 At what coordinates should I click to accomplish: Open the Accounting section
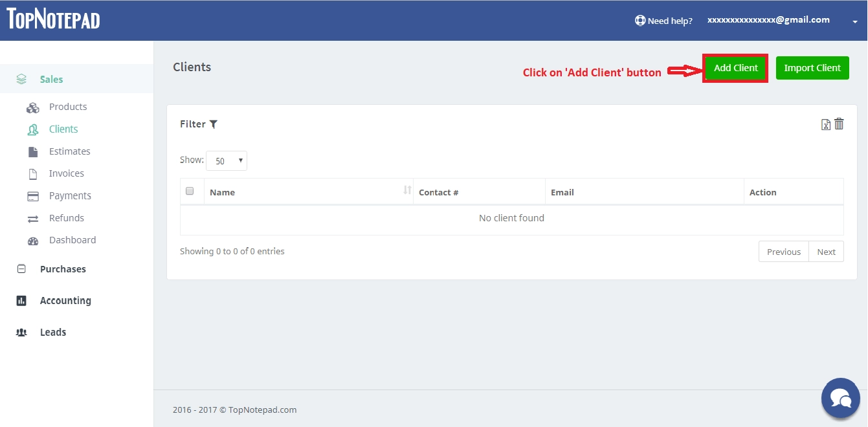[x=65, y=300]
